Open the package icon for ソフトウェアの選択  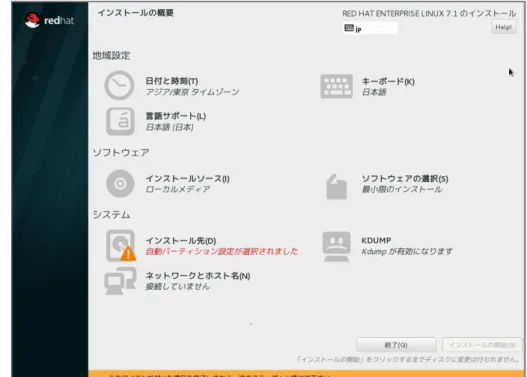pos(336,187)
